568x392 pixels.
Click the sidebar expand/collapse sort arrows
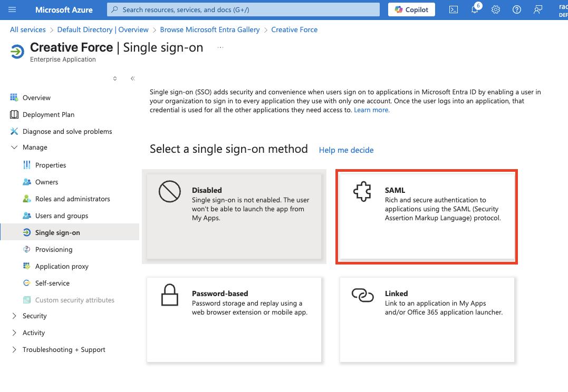[x=115, y=79]
